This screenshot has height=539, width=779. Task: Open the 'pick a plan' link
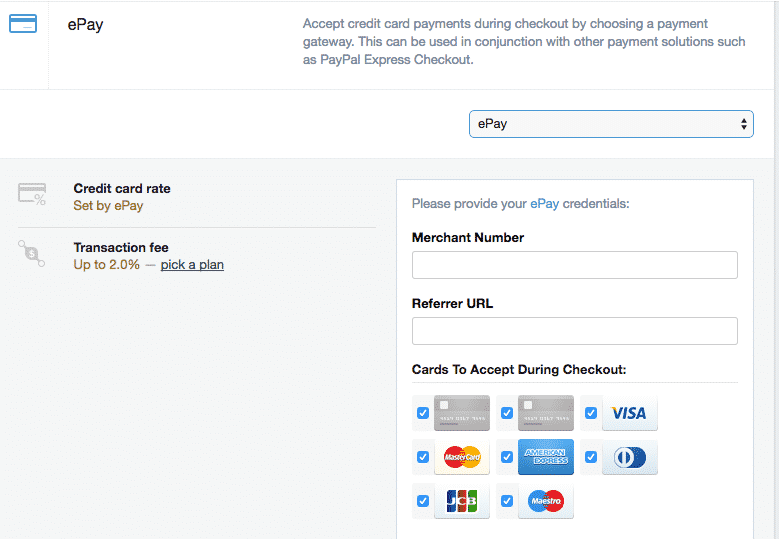[x=192, y=265]
